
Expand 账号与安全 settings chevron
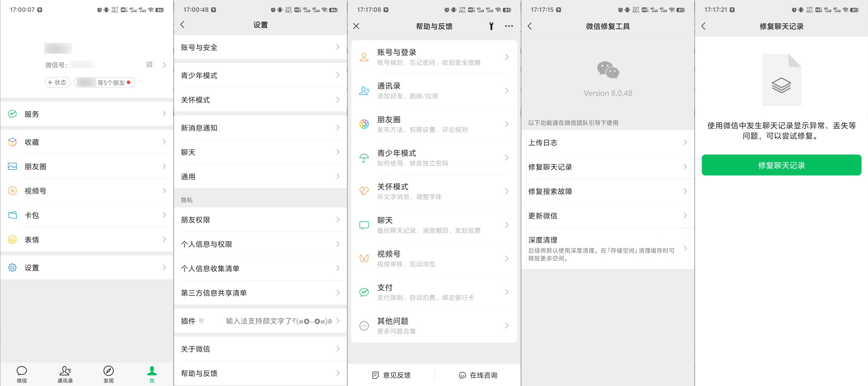pos(338,47)
